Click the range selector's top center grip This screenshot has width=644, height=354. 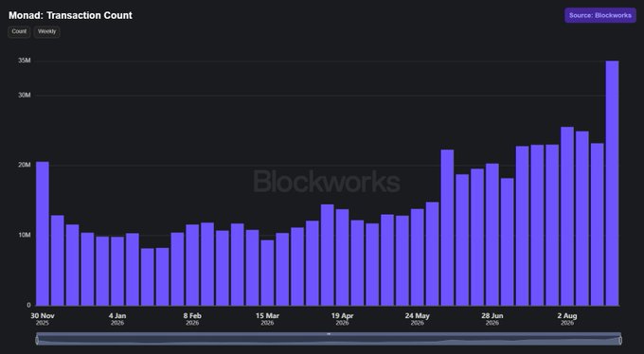(x=329, y=334)
